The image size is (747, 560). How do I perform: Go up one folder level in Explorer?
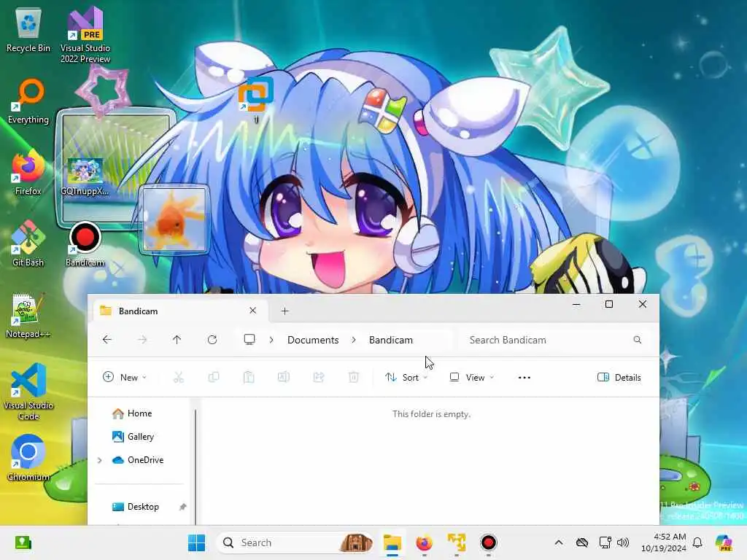[177, 340]
